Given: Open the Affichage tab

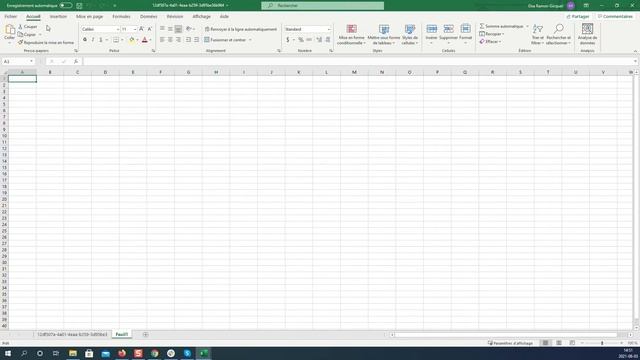Looking at the screenshot, I should (x=202, y=16).
